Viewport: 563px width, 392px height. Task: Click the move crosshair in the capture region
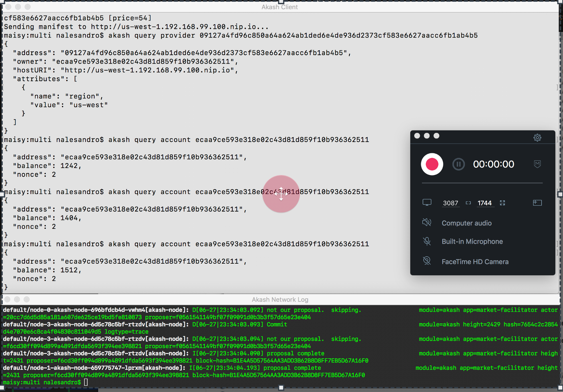(281, 194)
